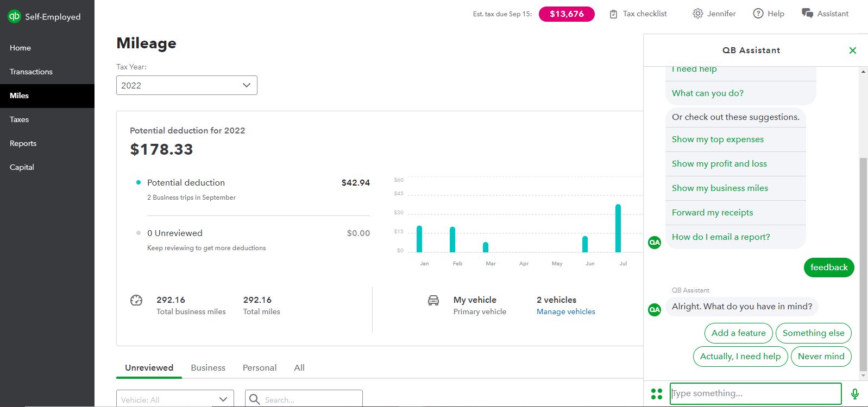
Task: Switch to the Unreviewed tab
Action: click(x=149, y=368)
